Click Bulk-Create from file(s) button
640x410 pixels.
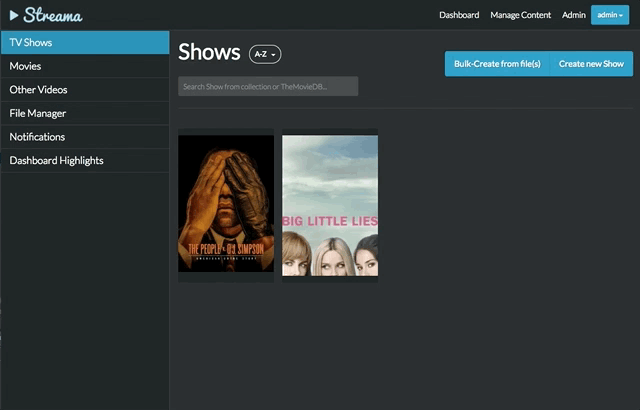point(497,64)
